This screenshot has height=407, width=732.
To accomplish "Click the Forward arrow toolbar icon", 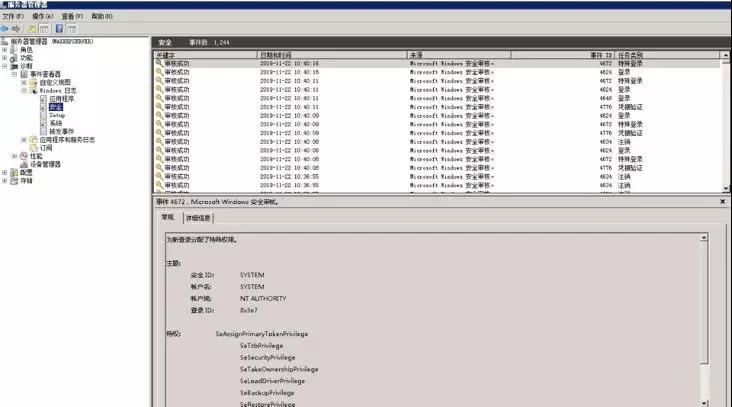I will [x=16, y=29].
